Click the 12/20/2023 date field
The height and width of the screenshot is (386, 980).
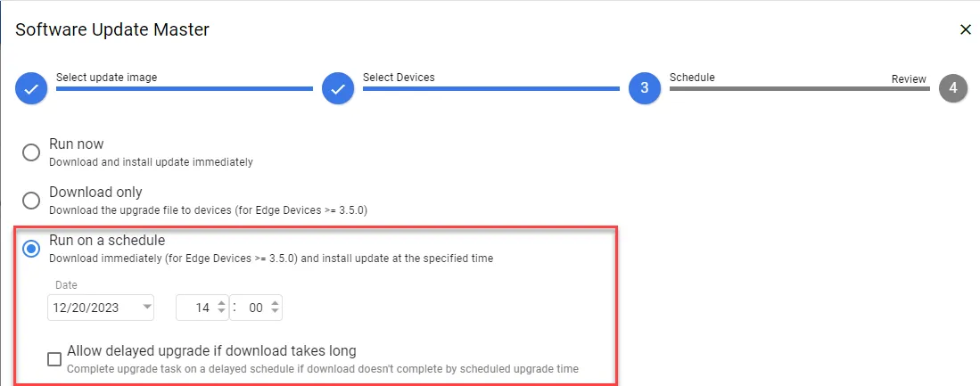[101, 308]
